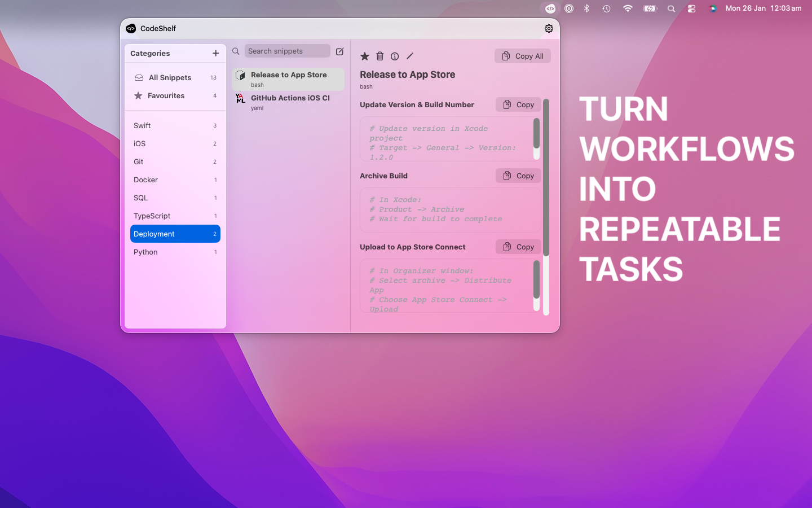Add a new category with the plus icon
The image size is (812, 508).
[215, 53]
